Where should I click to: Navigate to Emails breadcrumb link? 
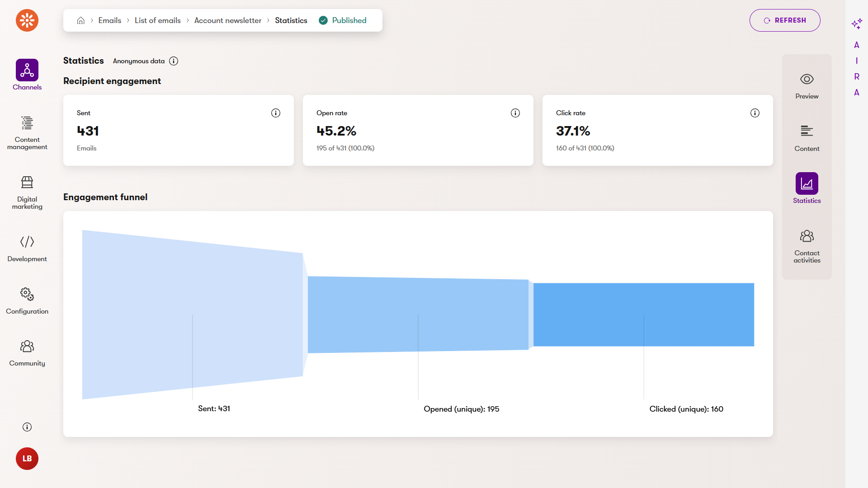110,20
